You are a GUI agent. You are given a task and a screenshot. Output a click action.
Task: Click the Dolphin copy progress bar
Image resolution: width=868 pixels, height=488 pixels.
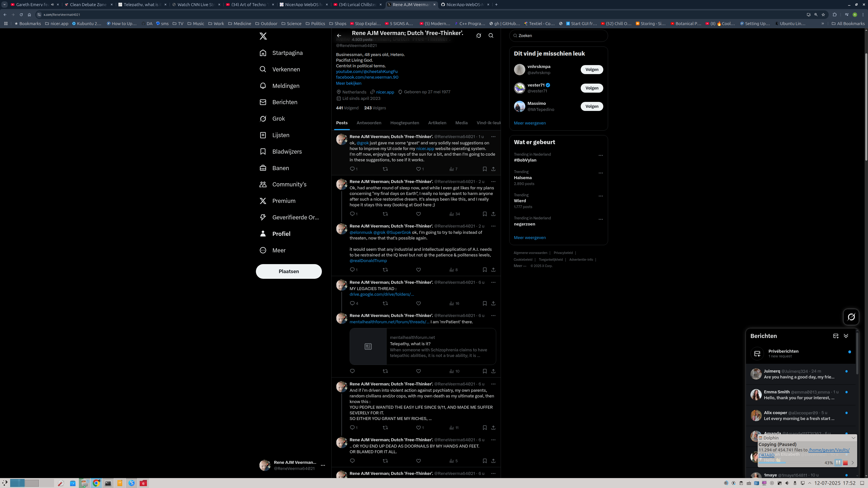790,463
